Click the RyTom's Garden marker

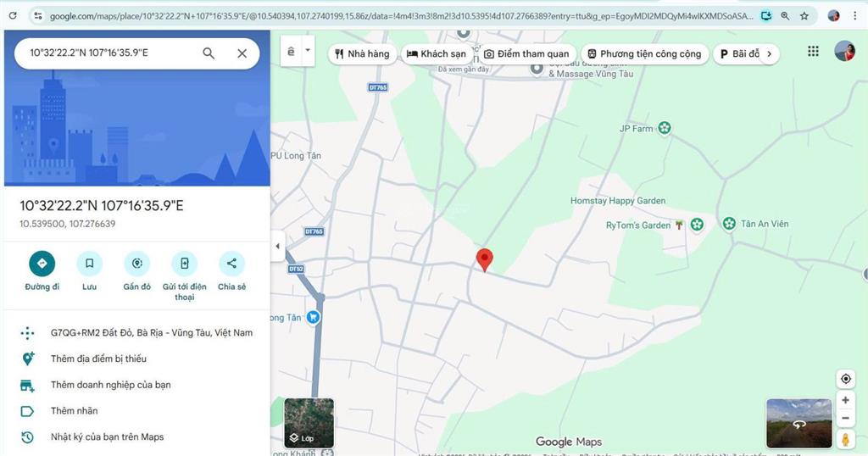point(697,224)
